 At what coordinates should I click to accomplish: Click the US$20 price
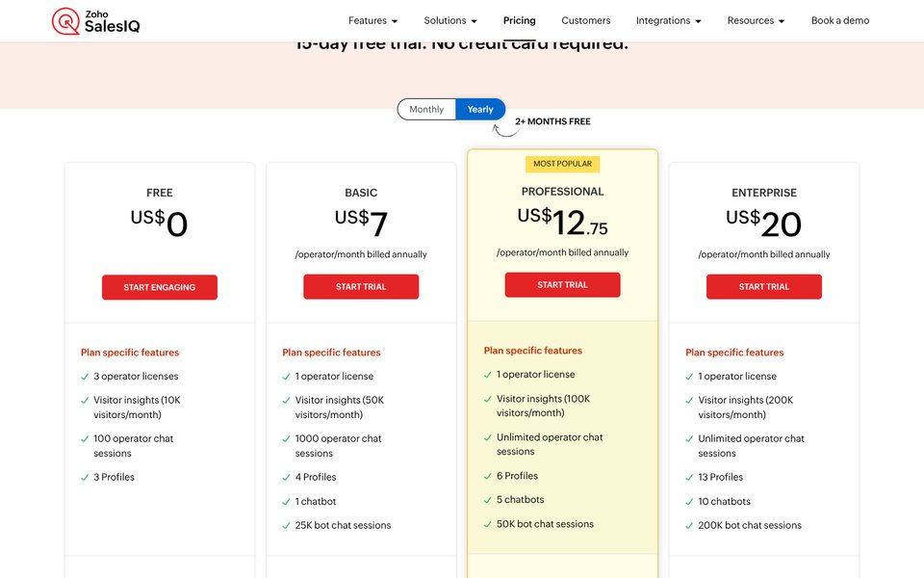coord(764,224)
